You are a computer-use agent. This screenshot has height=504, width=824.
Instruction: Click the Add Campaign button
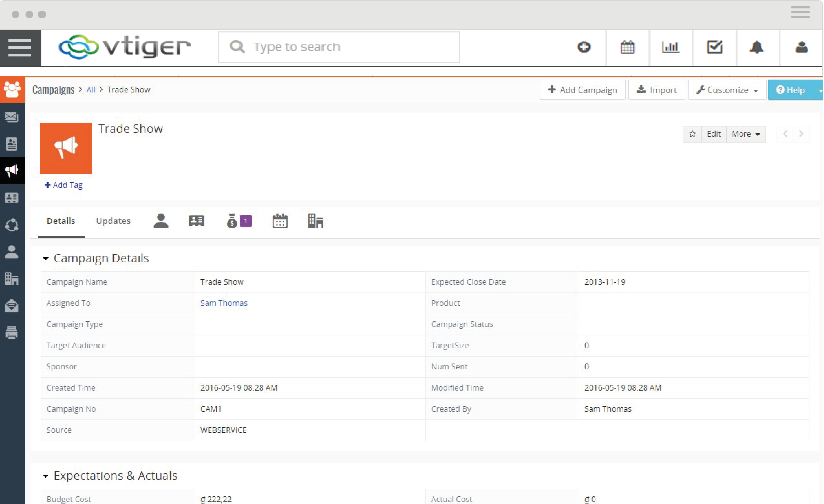[583, 90]
